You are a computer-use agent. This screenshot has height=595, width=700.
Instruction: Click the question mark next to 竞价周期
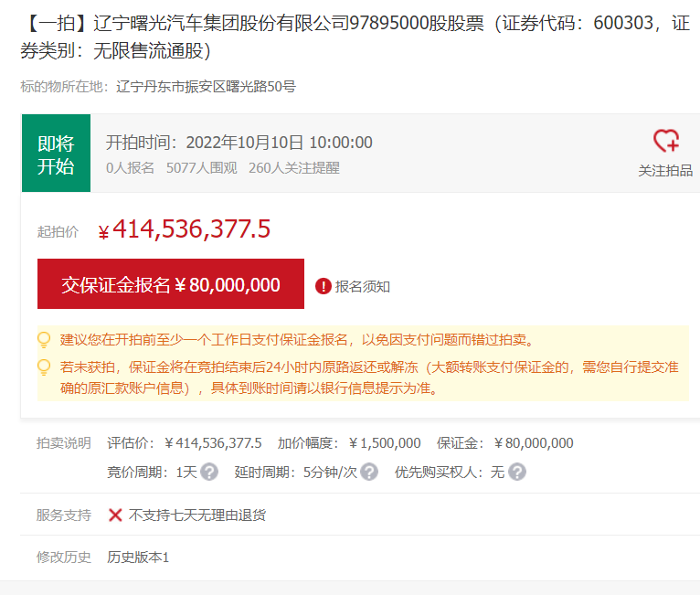(x=209, y=472)
